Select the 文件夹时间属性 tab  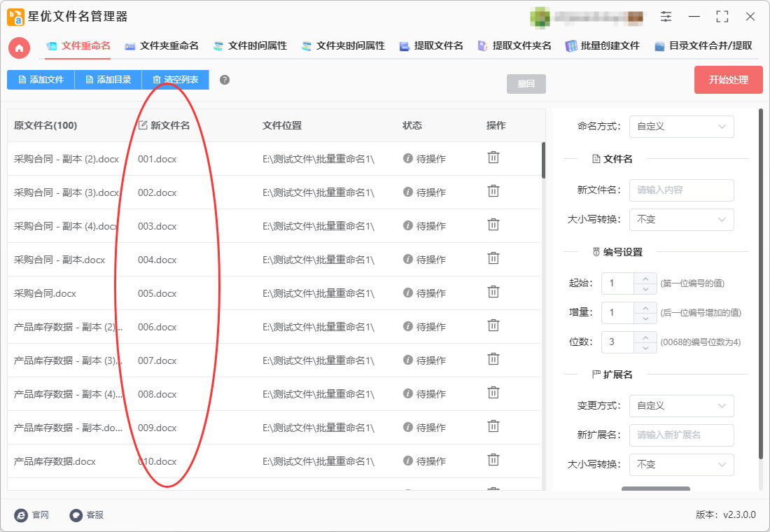point(343,46)
